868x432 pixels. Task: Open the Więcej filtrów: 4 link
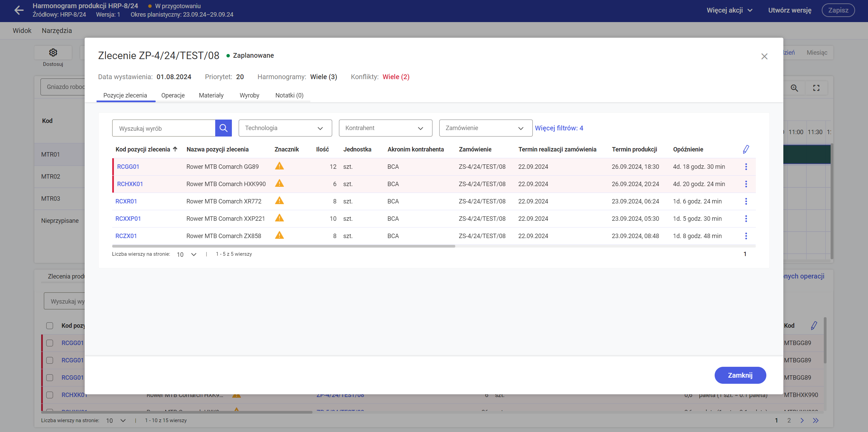[x=559, y=128]
